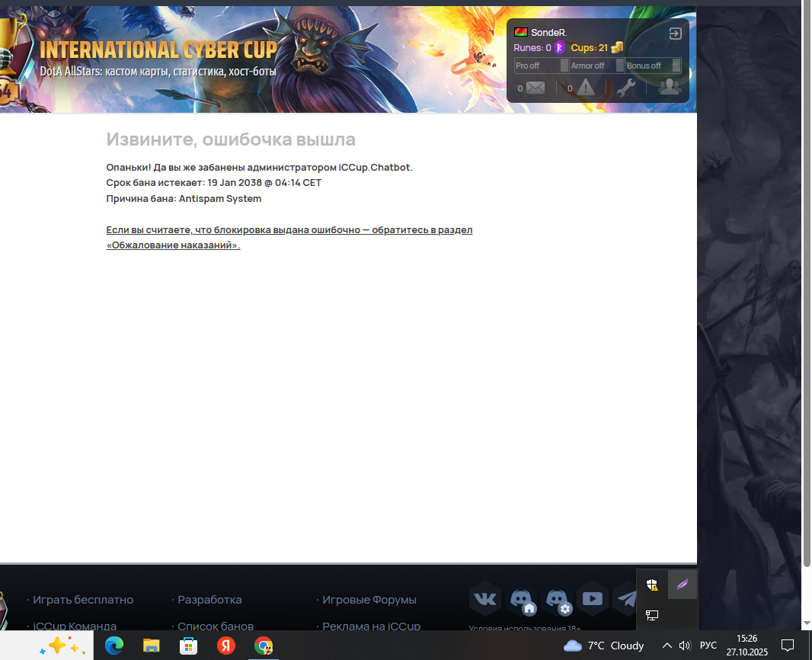
Task: Open the warnings triangle icon
Action: click(x=586, y=88)
